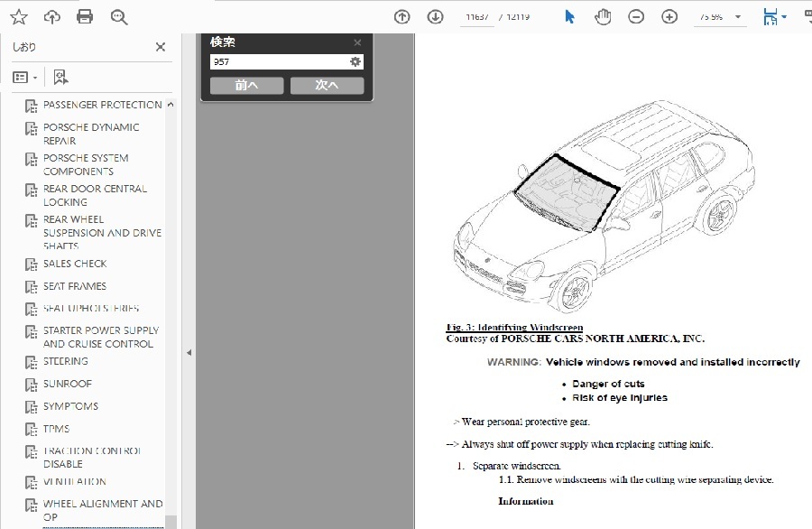
Task: Open the magnifier search tool
Action: point(119,18)
